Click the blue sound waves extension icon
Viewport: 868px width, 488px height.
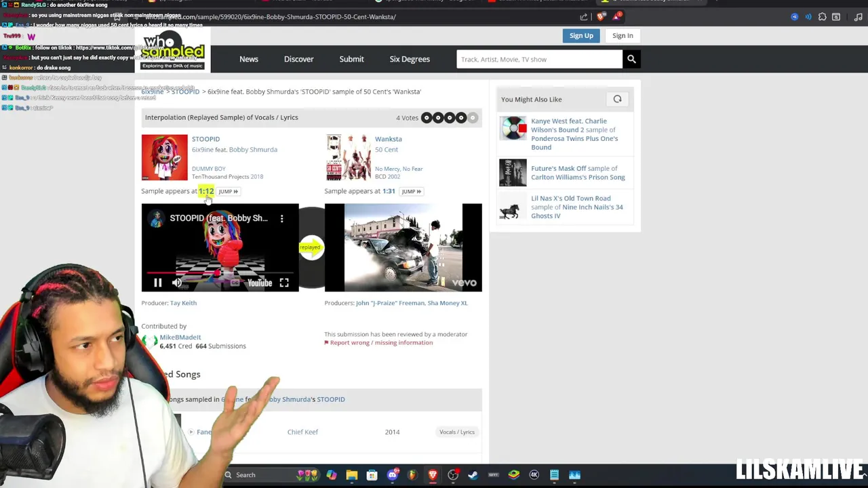coord(808,17)
